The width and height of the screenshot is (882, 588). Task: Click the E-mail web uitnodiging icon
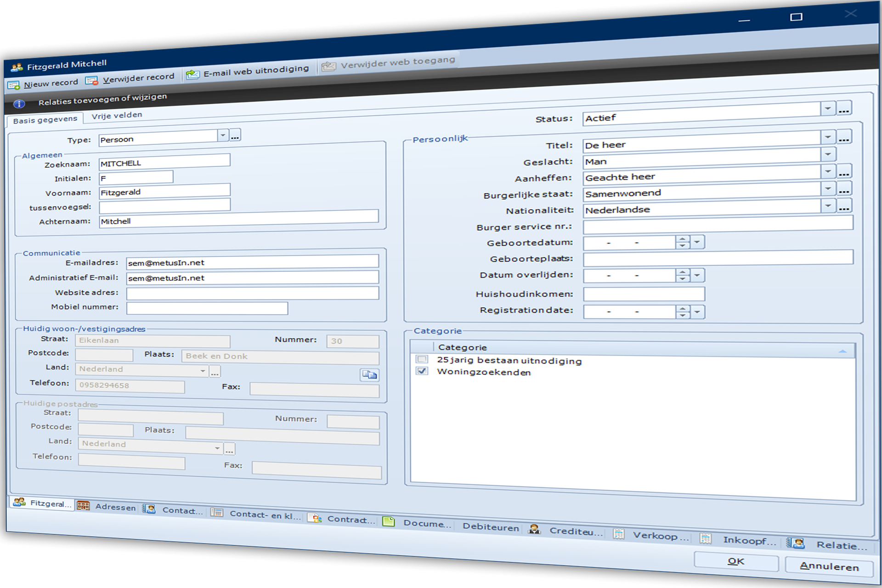192,74
